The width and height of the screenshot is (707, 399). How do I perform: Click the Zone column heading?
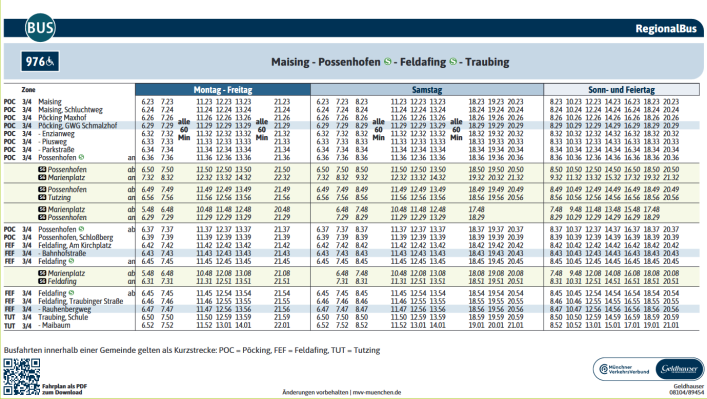click(28, 90)
